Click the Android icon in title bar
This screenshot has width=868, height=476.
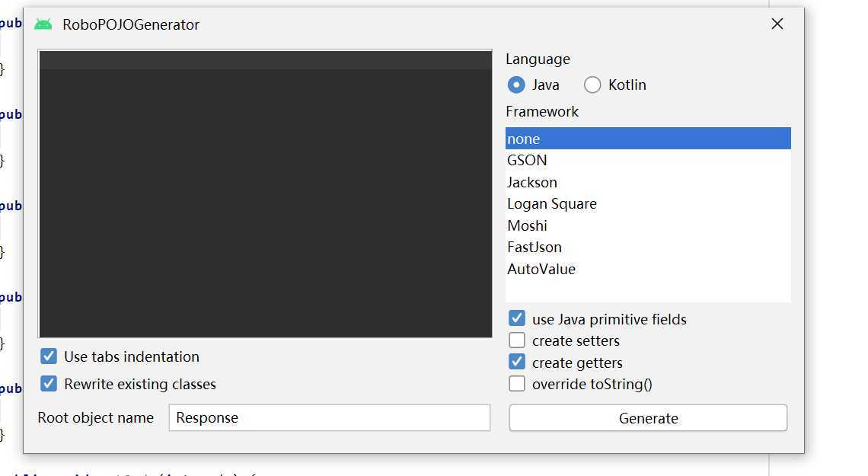click(43, 24)
